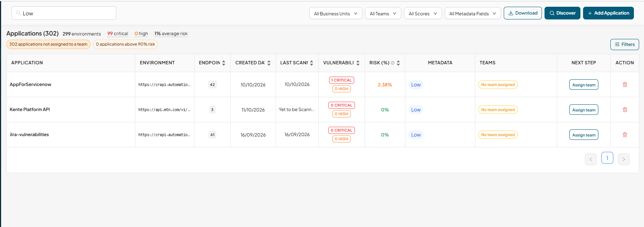The width and height of the screenshot is (644, 227).
Task: Click the search magnifier icon
Action: (x=18, y=13)
